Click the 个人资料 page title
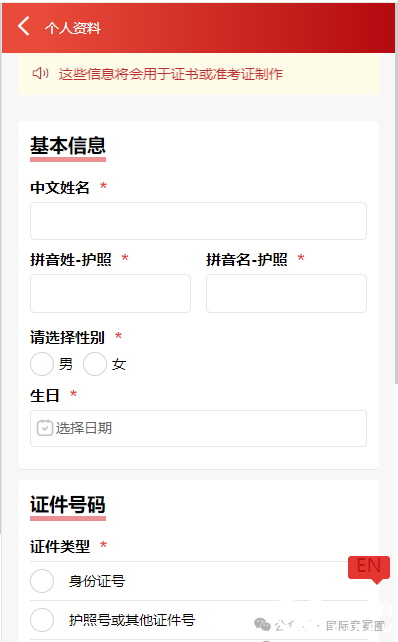Screen dimensions: 398x642 tap(73, 28)
